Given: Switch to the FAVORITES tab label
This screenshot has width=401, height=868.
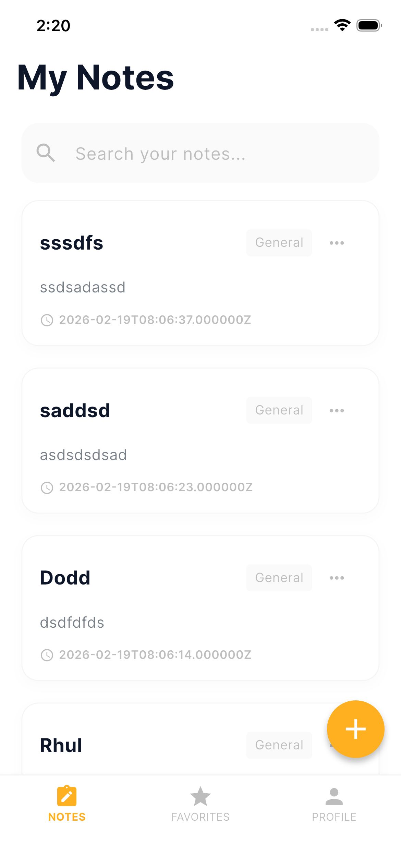Looking at the screenshot, I should pos(200,817).
